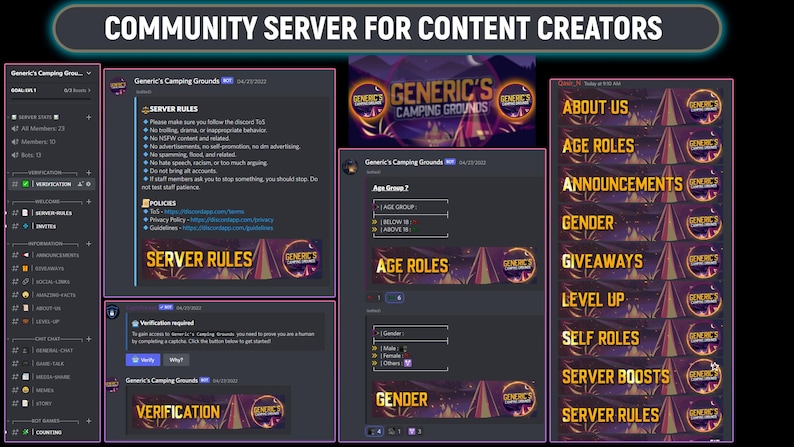Open verification channel settings gear

(88, 184)
